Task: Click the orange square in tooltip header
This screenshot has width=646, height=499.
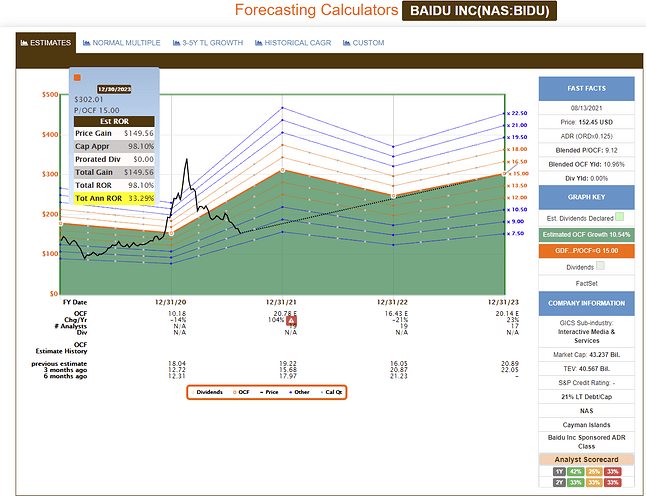Action: pyautogui.click(x=77, y=77)
